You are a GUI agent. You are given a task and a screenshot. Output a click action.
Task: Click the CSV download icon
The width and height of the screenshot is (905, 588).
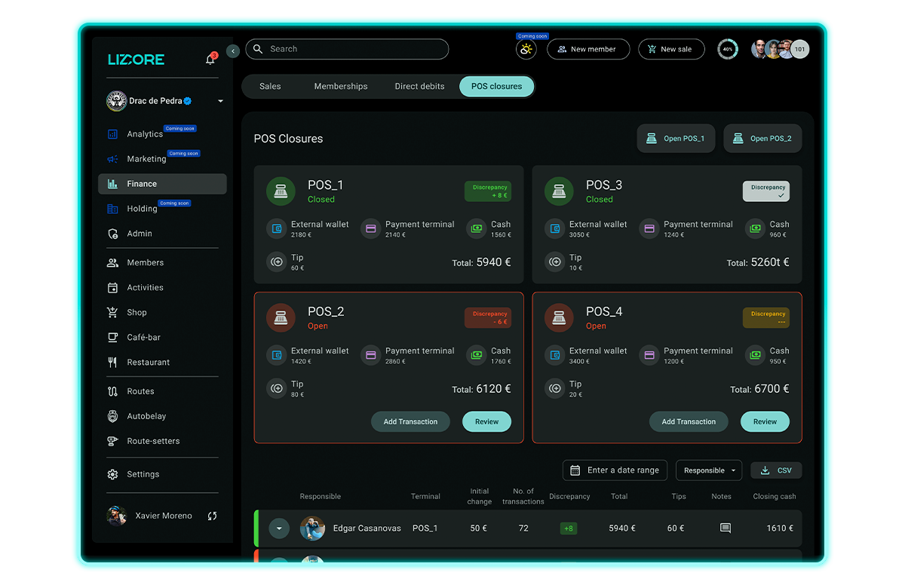tap(765, 470)
